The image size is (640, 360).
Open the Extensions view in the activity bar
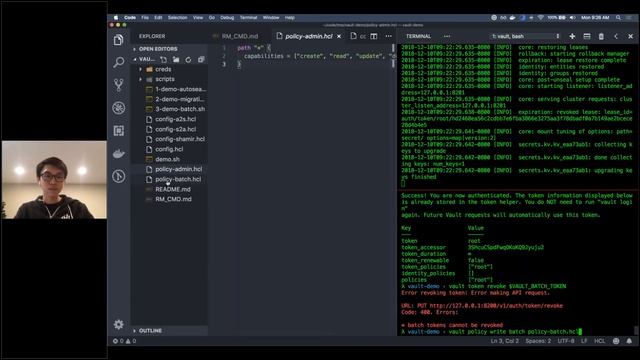(118, 131)
